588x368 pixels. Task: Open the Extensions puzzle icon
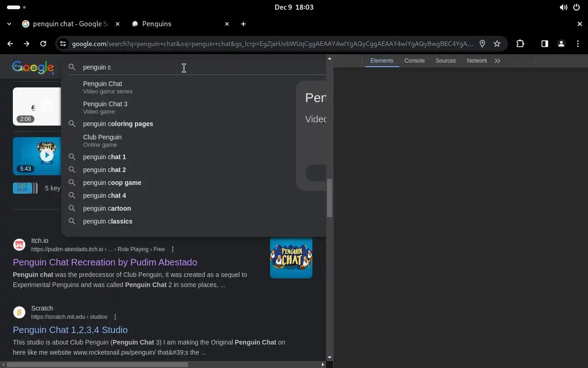point(520,44)
